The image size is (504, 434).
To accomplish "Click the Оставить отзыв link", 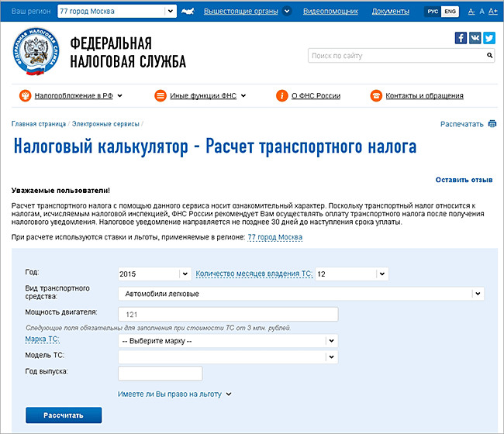I will (x=464, y=179).
